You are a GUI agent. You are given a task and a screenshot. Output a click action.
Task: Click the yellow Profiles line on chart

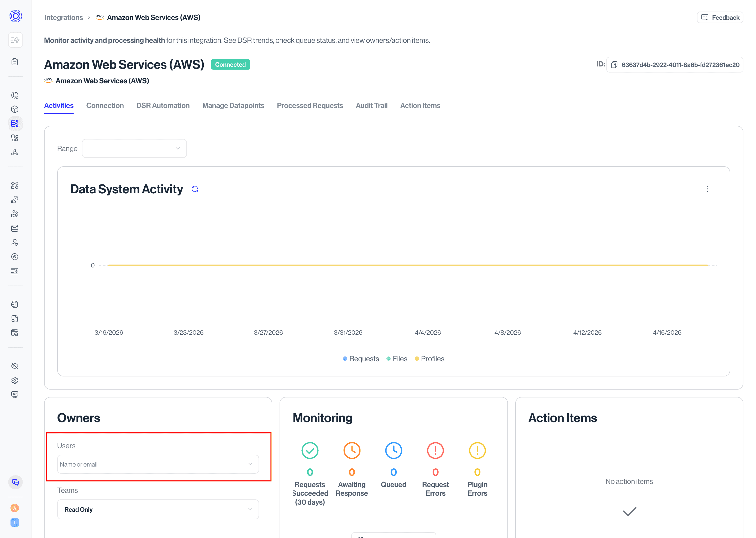click(408, 265)
